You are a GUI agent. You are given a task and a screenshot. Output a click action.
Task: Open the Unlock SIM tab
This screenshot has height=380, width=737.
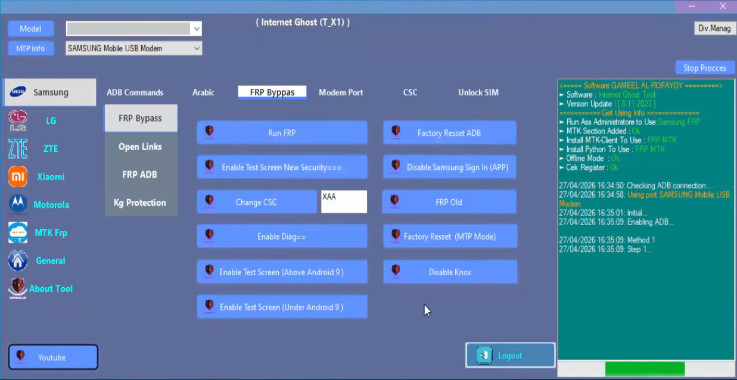coord(478,93)
